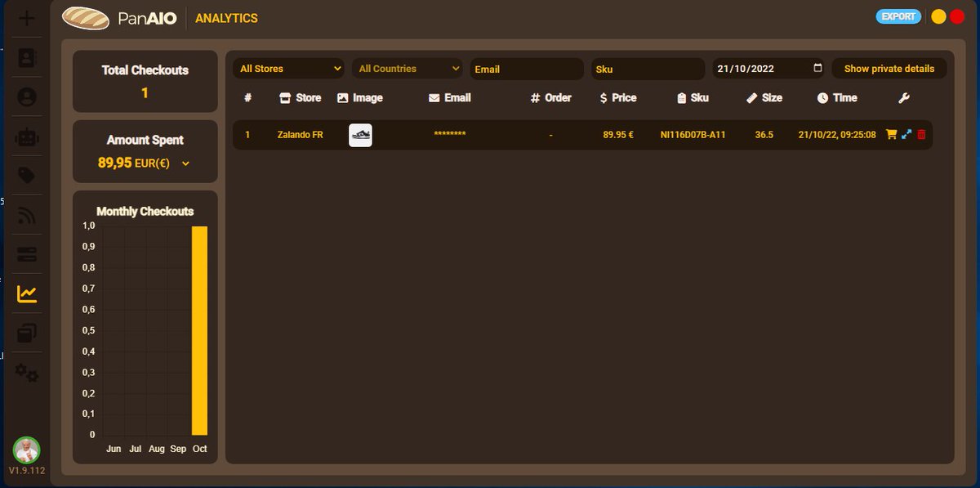980x488 pixels.
Task: Delete the Zalando FR checkout with trash icon
Action: (921, 134)
